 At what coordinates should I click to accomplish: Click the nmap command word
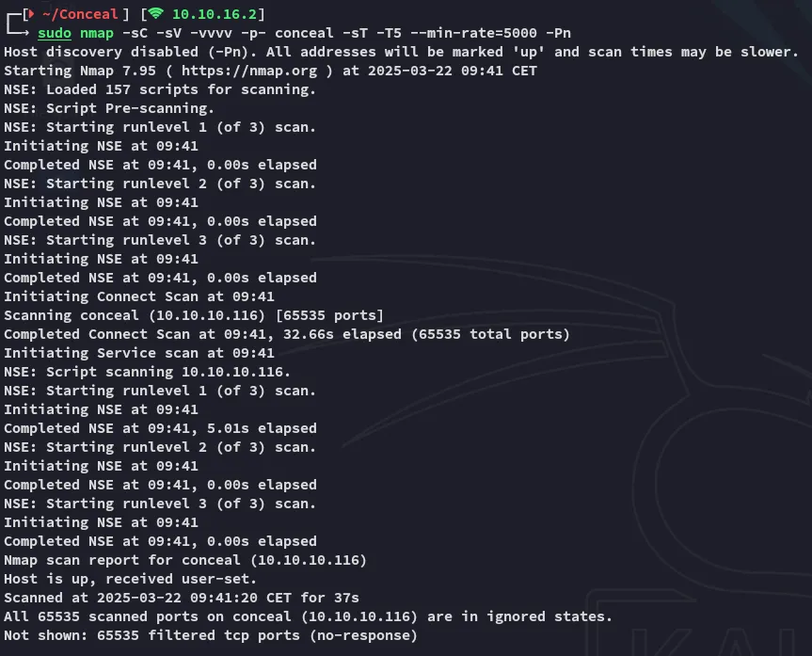tap(97, 33)
